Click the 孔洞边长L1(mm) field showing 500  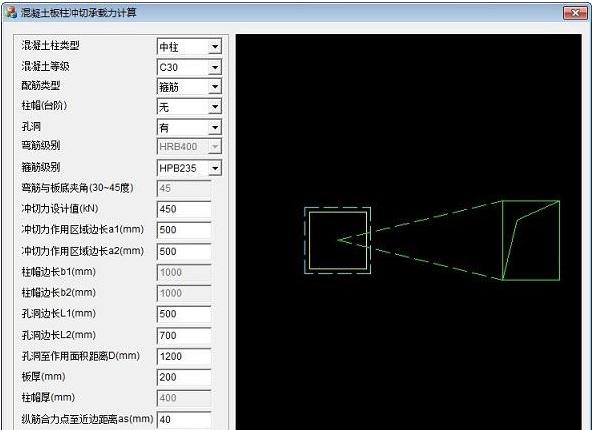point(184,314)
